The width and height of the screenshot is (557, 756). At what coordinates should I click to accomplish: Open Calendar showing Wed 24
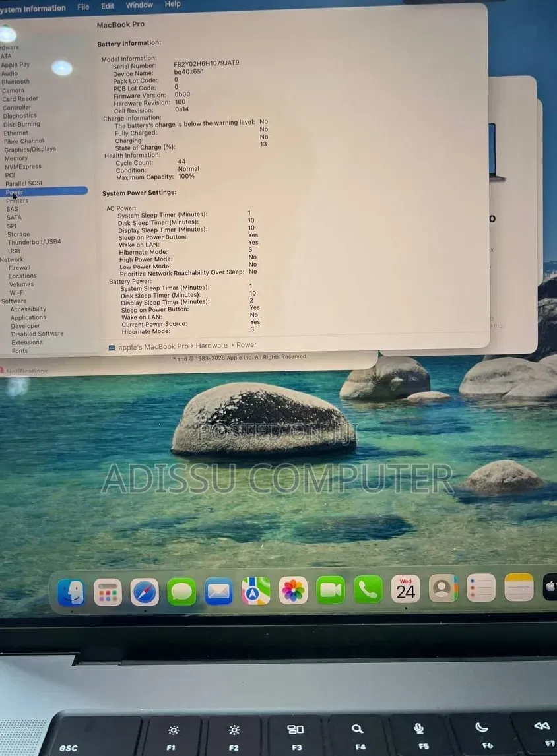406,588
